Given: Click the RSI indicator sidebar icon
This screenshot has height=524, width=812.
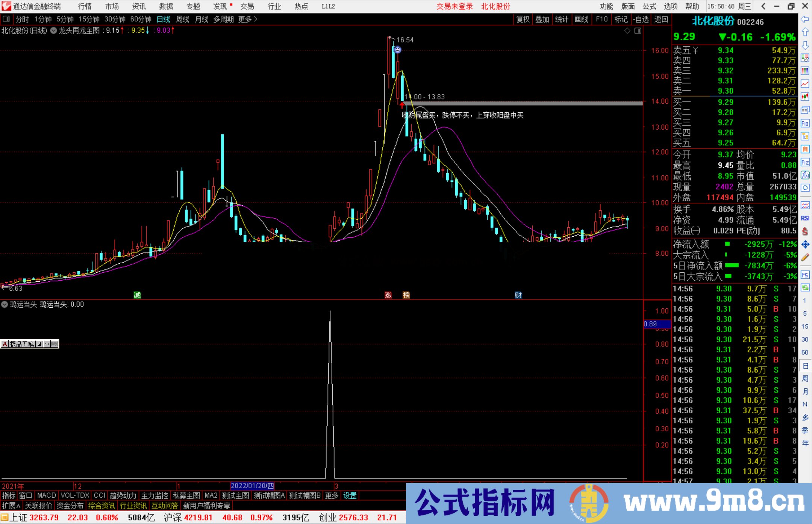Looking at the screenshot, I should coord(805,218).
